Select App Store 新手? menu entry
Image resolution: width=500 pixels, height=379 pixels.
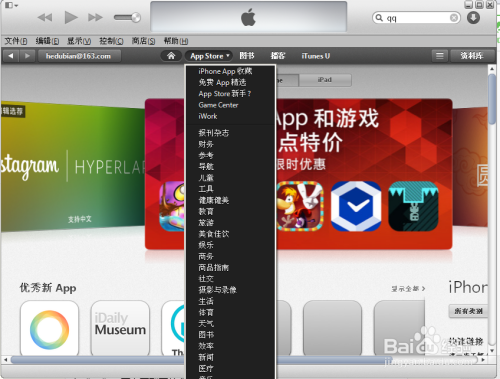click(225, 94)
